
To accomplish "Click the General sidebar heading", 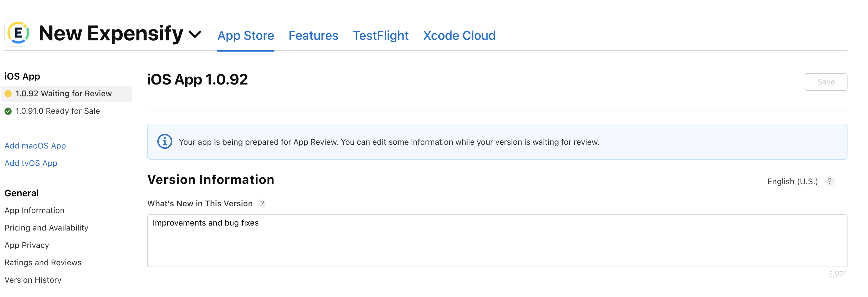I will click(21, 193).
